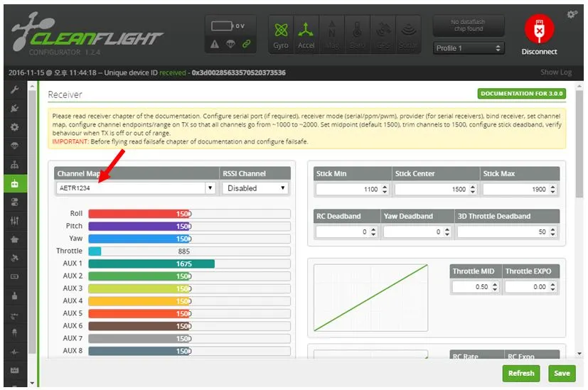588x390 pixels.
Task: Adjust the Yaw Deadband stepper arrows
Action: click(x=447, y=232)
